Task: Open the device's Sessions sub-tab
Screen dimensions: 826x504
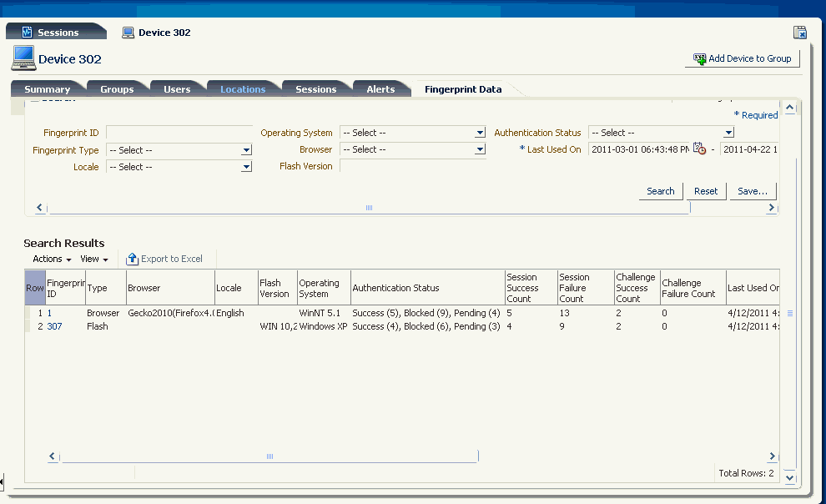Action: (x=316, y=89)
